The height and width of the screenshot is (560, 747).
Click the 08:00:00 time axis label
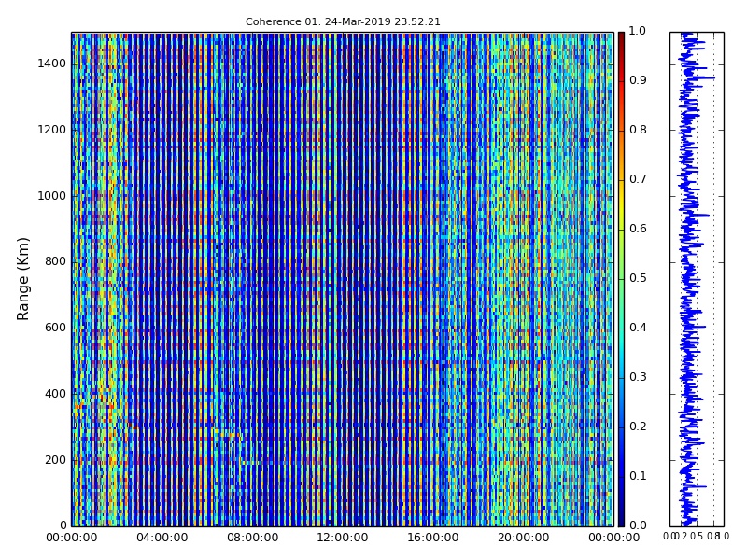click(252, 539)
